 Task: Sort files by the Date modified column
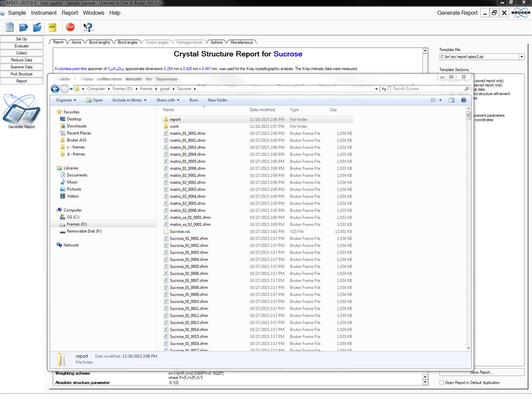click(262, 110)
